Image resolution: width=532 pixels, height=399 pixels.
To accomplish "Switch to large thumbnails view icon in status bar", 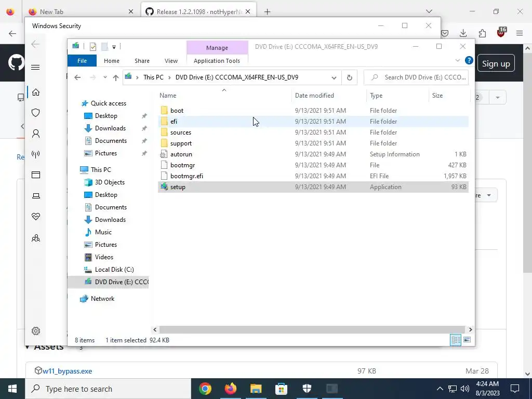I will (467, 340).
